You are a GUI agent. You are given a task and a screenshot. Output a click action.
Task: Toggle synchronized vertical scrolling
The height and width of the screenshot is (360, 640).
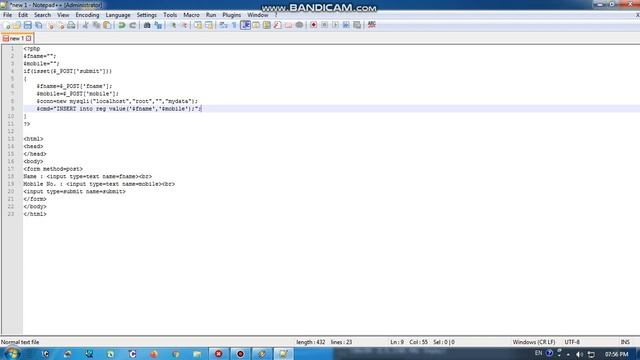point(198,25)
